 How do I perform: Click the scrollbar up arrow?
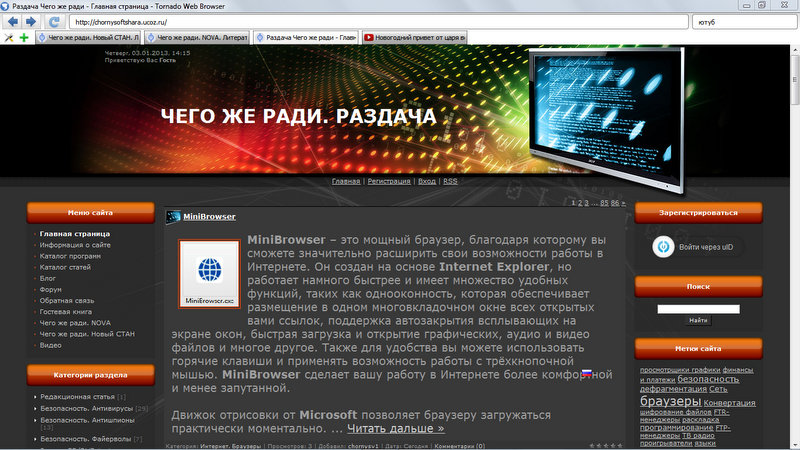point(795,50)
